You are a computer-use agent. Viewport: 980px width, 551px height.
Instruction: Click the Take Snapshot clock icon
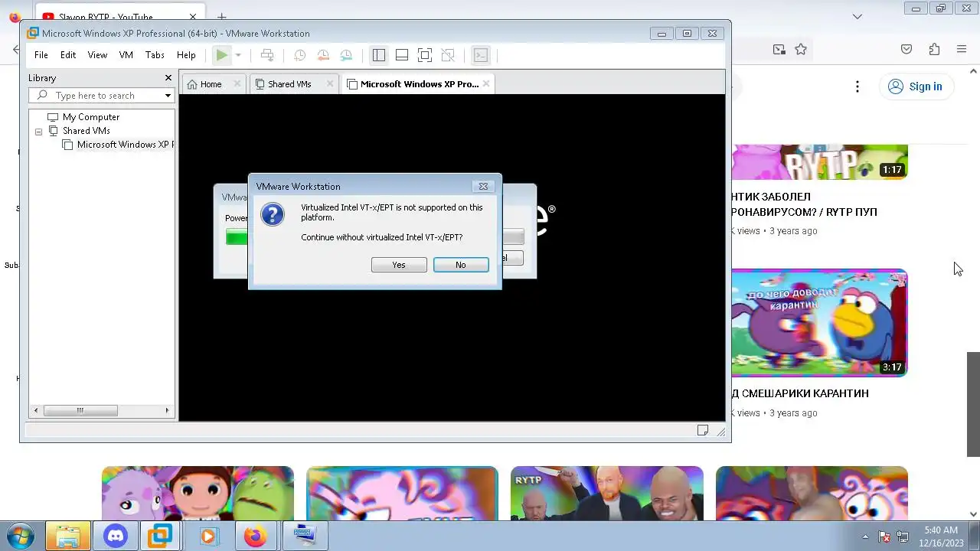pos(300,55)
